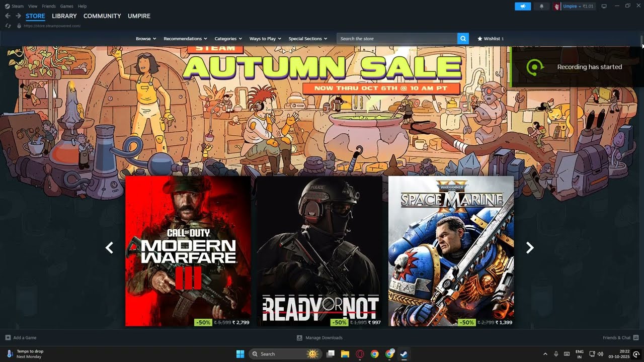Go back with the left arrow
Screen dimensions: 644x362
click(8, 16)
